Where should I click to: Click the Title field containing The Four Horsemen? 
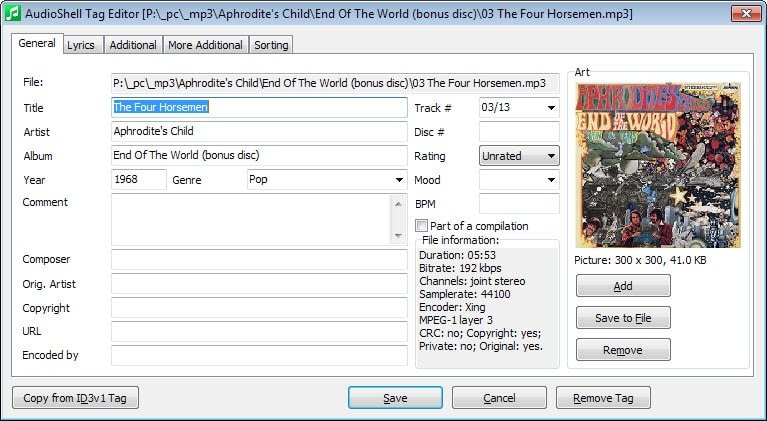click(259, 108)
